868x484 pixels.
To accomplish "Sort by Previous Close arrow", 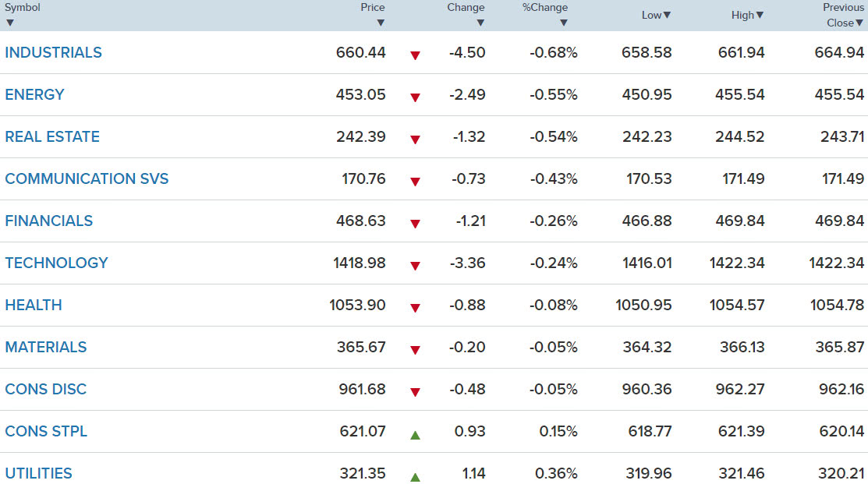I will (859, 23).
